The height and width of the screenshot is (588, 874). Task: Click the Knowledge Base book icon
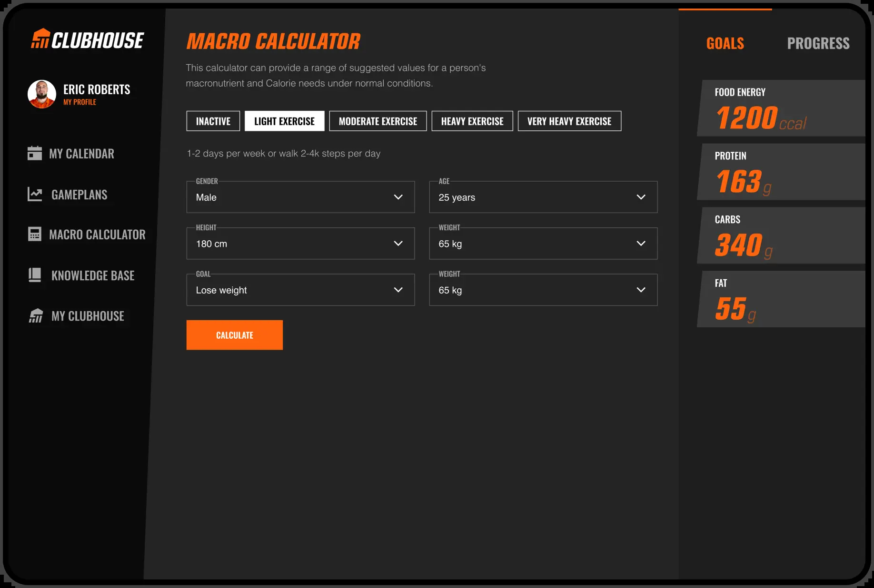coord(35,275)
